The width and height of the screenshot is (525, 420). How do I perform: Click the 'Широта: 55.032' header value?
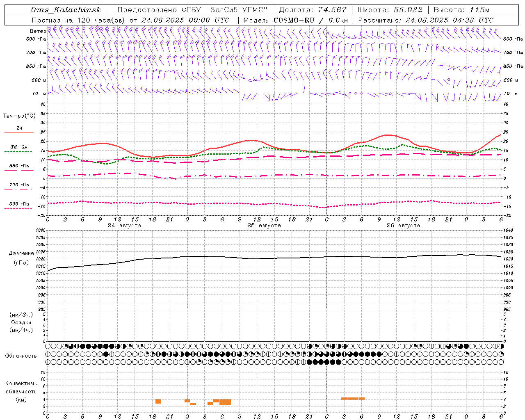click(390, 10)
